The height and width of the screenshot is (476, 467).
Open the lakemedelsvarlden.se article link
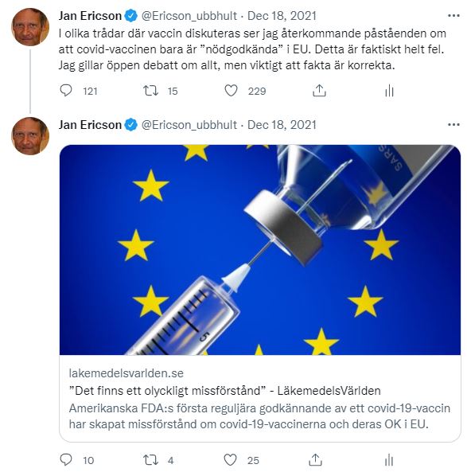(126, 373)
